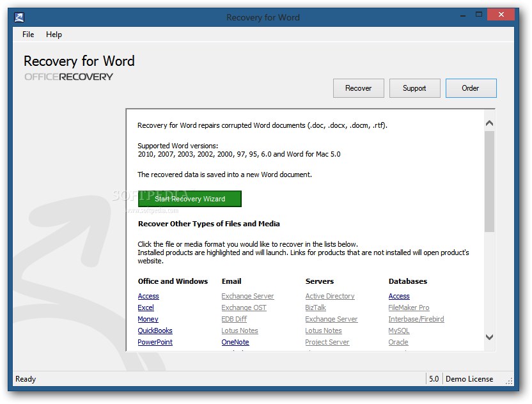The height and width of the screenshot is (404, 532).
Task: Open the BizTalk link
Action: tap(315, 307)
